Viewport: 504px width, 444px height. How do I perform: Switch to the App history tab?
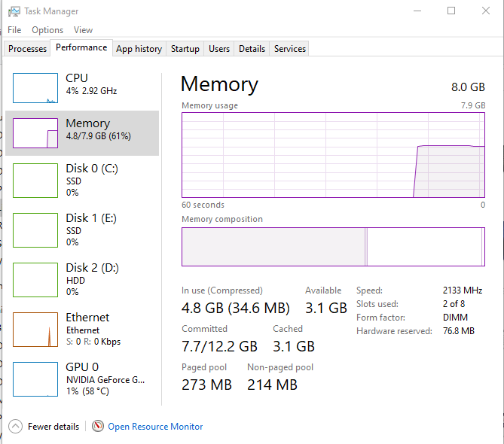click(139, 49)
